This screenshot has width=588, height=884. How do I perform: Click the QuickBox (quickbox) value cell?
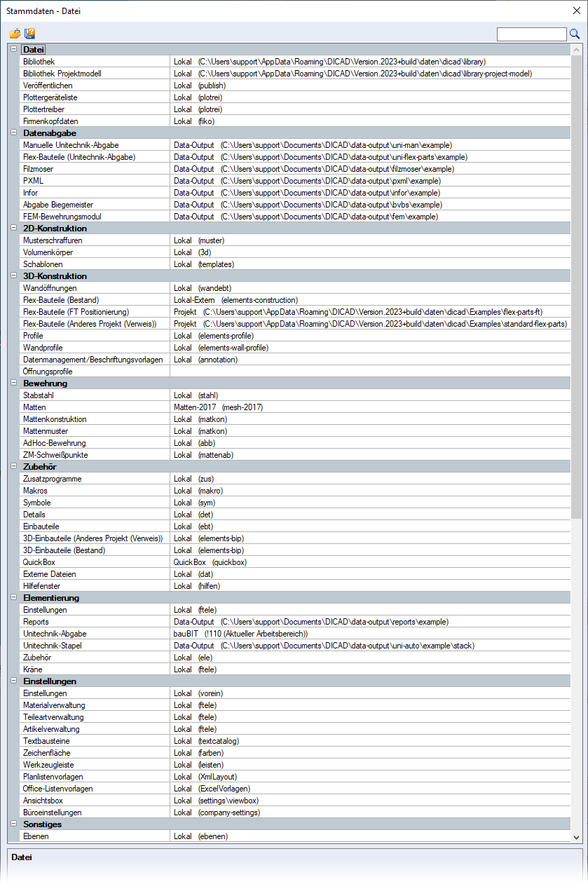(x=370, y=562)
